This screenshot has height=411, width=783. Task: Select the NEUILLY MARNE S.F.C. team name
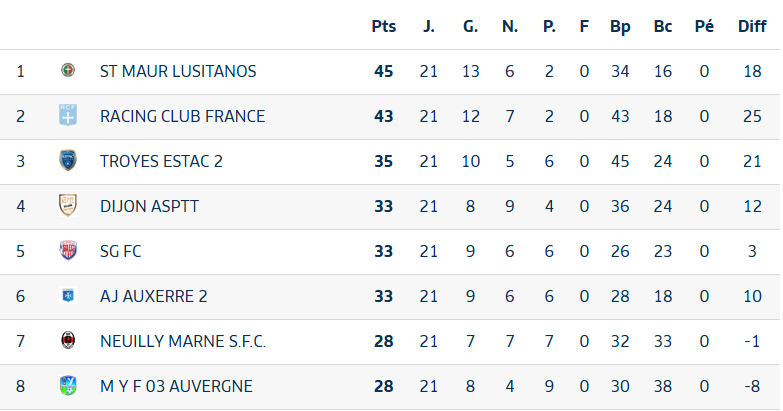click(183, 341)
